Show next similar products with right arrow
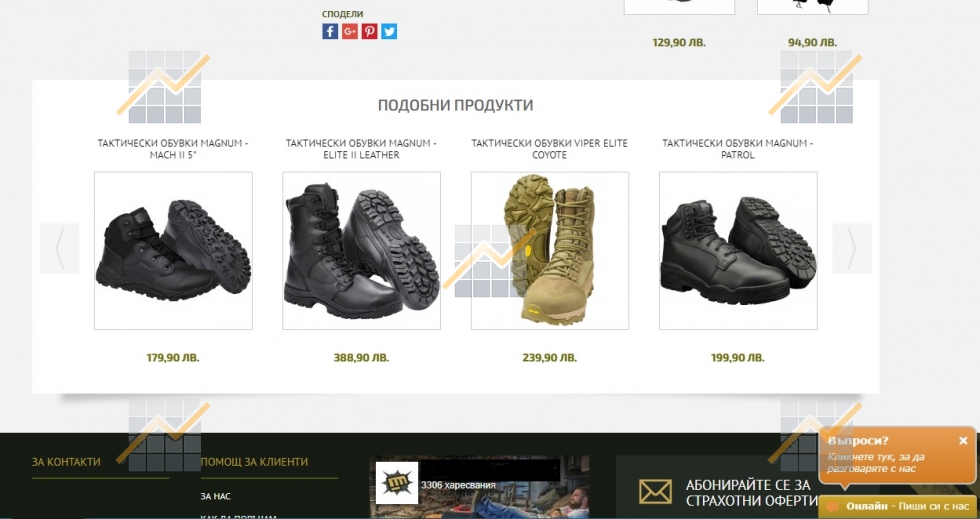Image resolution: width=980 pixels, height=519 pixels. (852, 248)
